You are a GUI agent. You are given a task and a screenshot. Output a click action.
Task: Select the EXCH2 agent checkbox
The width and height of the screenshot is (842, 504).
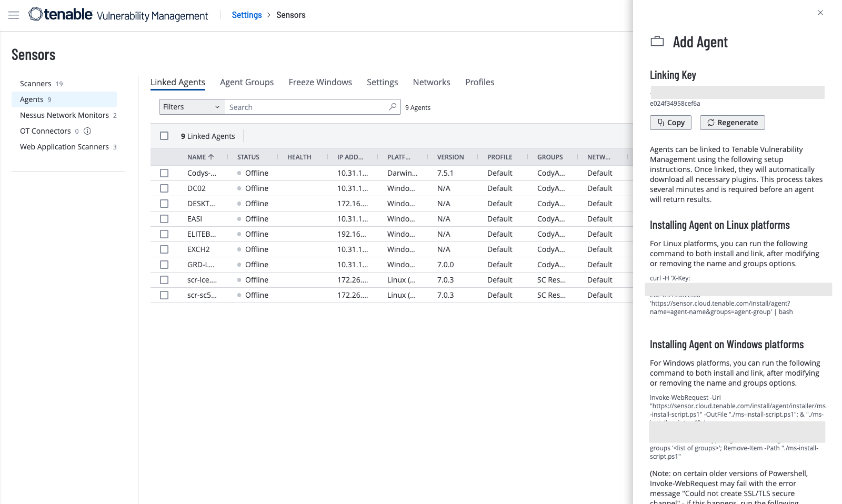[x=164, y=249]
